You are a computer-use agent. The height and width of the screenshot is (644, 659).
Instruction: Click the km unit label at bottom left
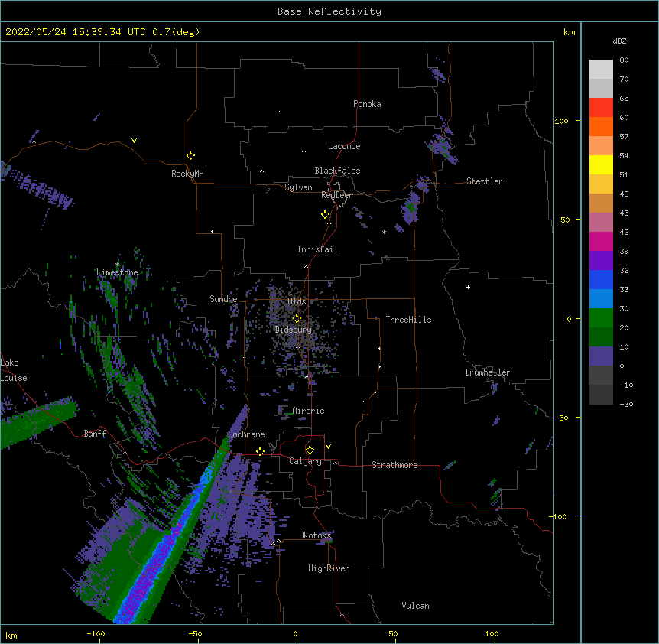pos(11,635)
